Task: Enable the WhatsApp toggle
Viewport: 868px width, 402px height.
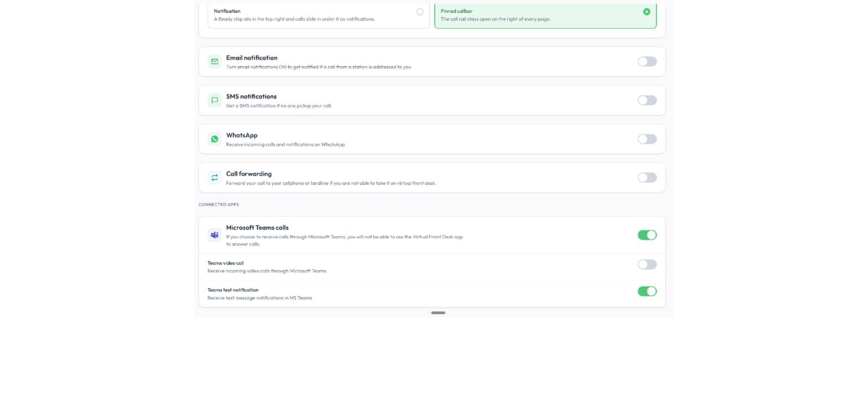Action: (x=647, y=139)
